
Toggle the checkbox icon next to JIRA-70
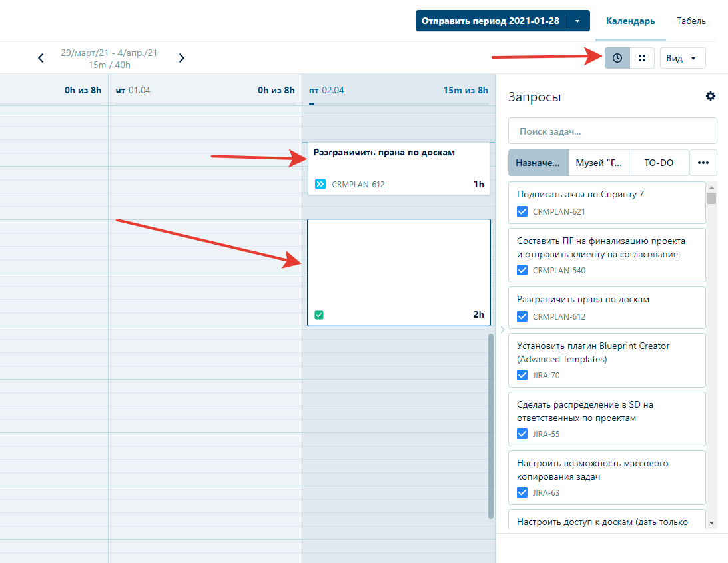(523, 375)
